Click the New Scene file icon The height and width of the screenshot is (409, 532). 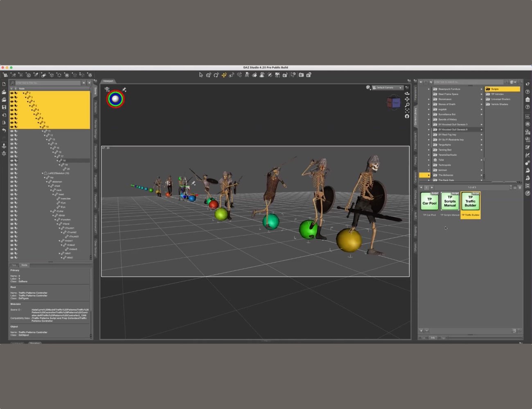4,84
